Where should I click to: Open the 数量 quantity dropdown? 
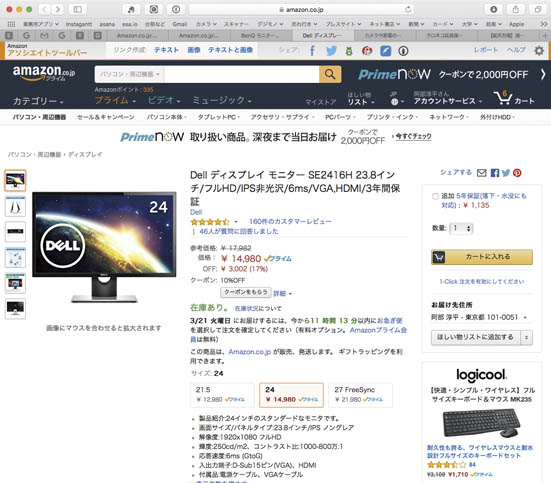[461, 228]
